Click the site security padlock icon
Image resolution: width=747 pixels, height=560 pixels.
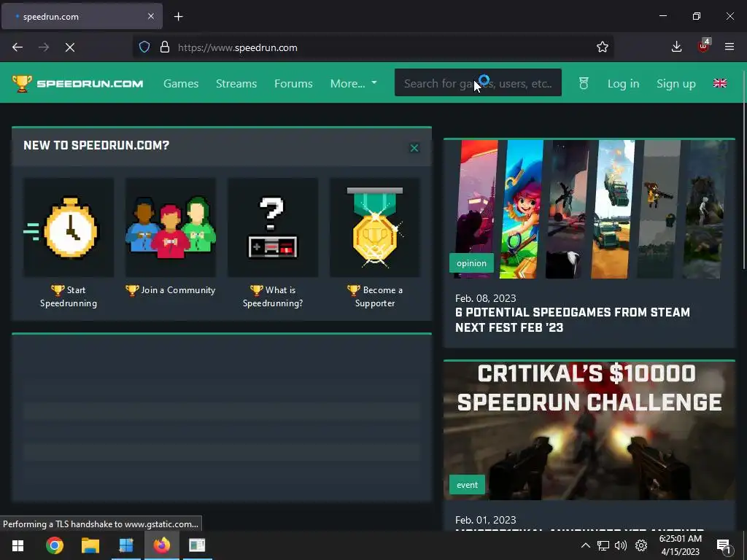165,47
